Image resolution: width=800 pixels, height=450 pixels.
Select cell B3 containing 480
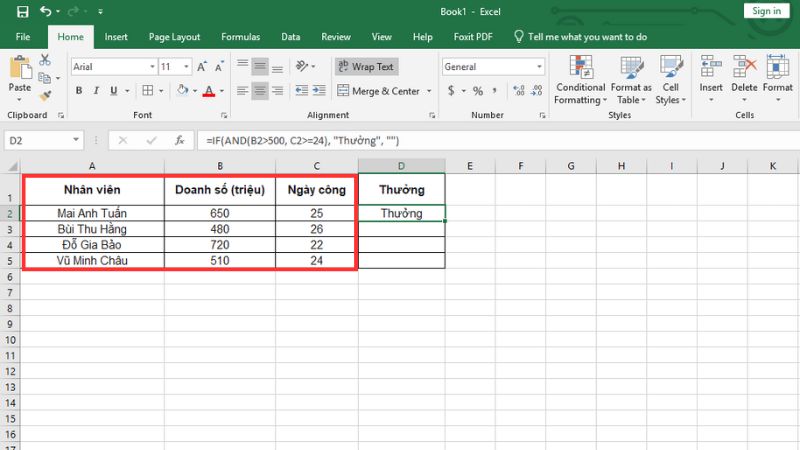(220, 229)
